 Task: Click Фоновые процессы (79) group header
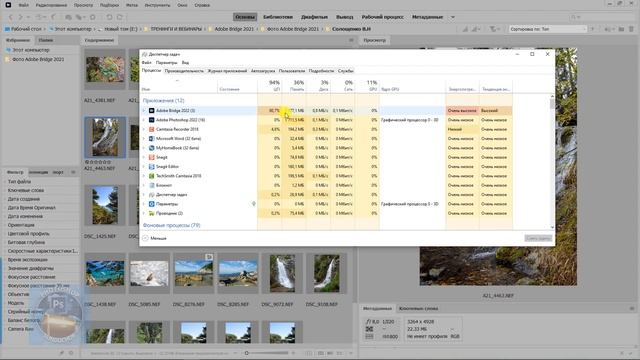pyautogui.click(x=171, y=225)
